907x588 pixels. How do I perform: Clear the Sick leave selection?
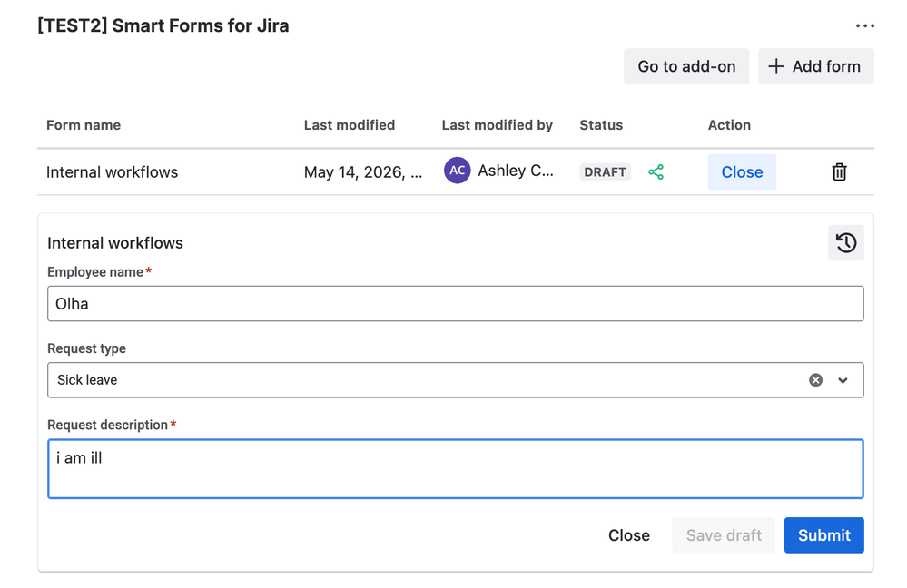[x=815, y=380]
